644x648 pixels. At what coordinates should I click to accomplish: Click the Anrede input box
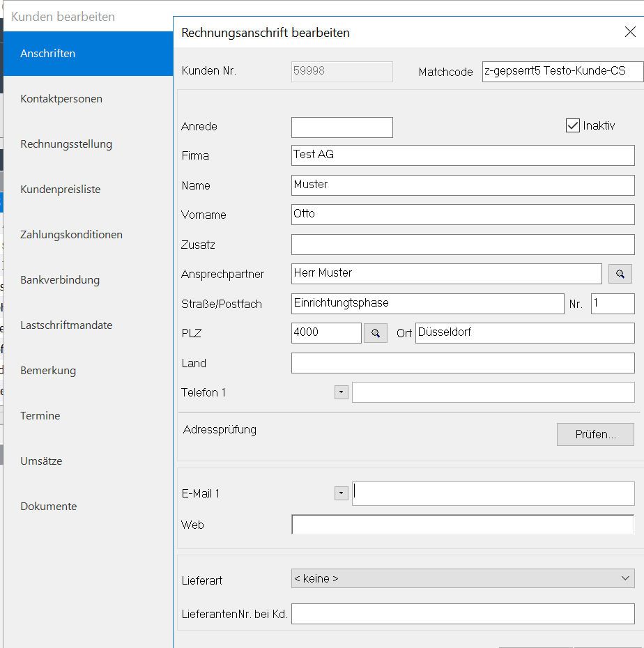click(x=342, y=128)
